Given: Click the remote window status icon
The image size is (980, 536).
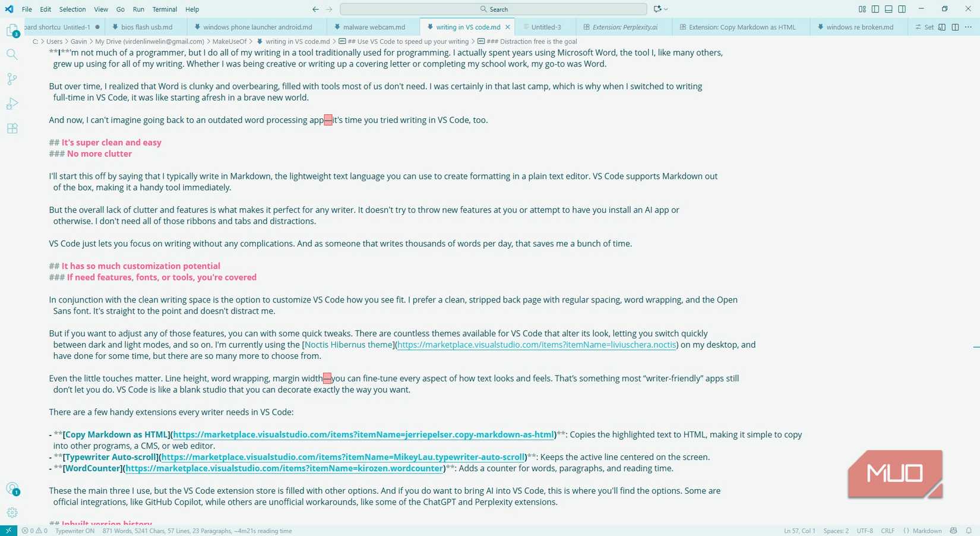Looking at the screenshot, I should coord(8,531).
